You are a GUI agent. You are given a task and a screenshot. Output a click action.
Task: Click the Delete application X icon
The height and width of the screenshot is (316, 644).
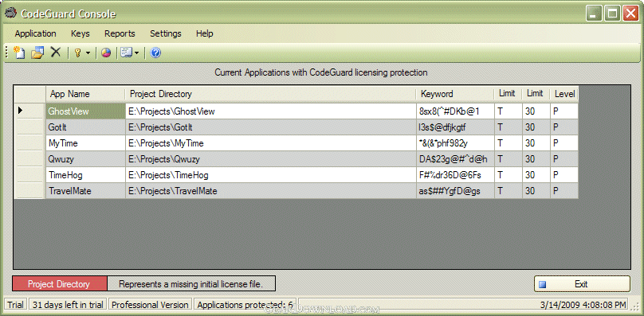(x=56, y=52)
